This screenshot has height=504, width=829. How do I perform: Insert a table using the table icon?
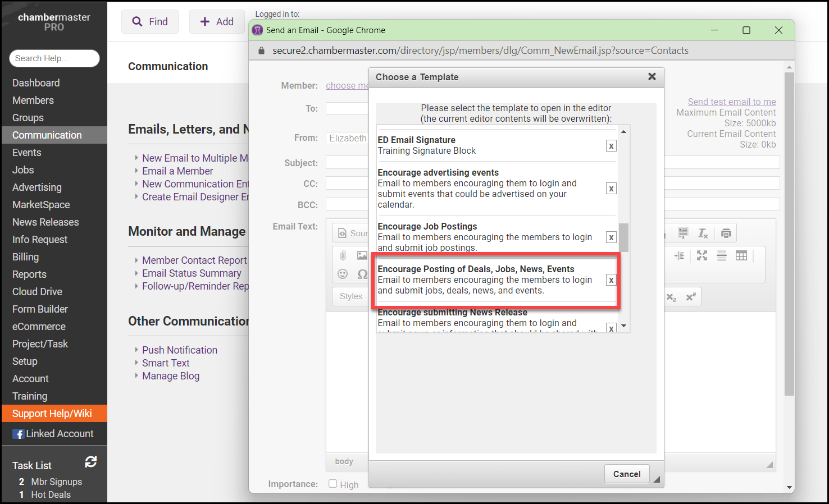click(x=741, y=255)
